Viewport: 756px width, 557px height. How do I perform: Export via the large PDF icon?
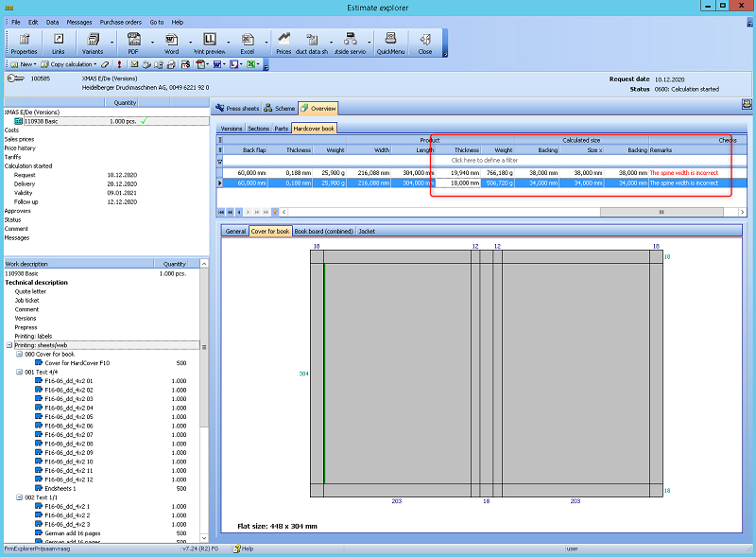(133, 43)
